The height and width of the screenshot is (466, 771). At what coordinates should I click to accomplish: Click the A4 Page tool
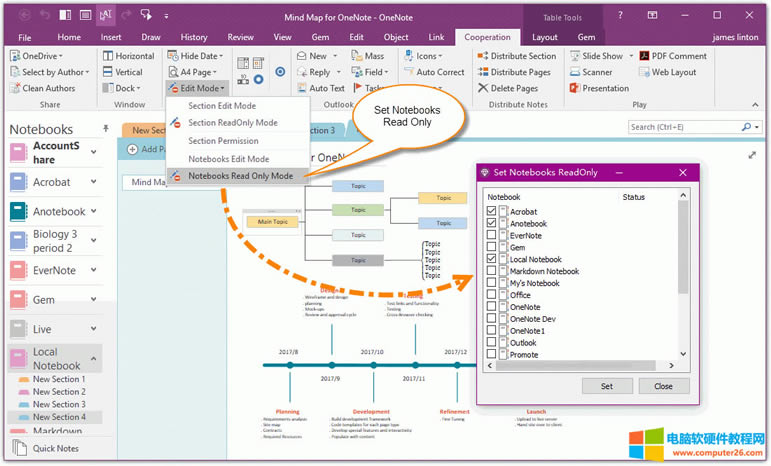pos(192,72)
